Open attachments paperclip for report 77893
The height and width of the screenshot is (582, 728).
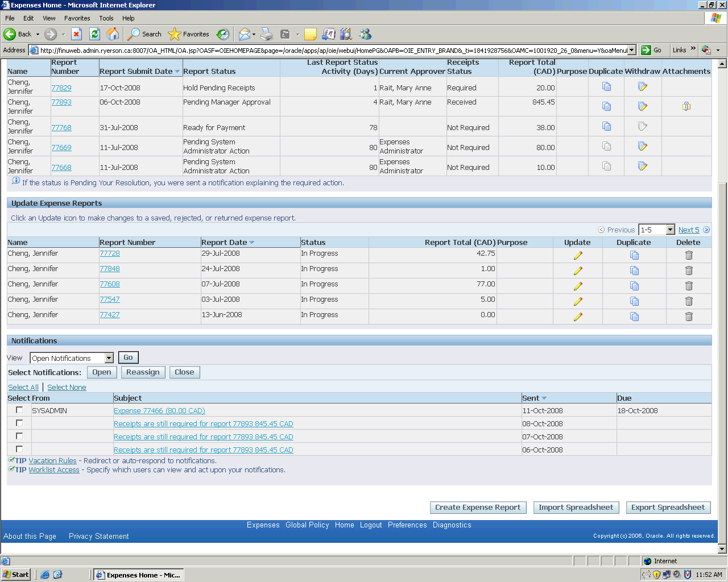tap(686, 106)
